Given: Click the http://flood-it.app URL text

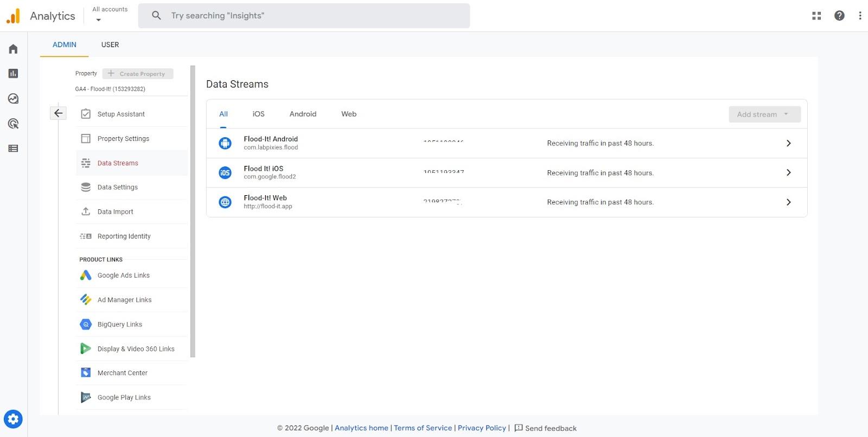Looking at the screenshot, I should (x=268, y=207).
